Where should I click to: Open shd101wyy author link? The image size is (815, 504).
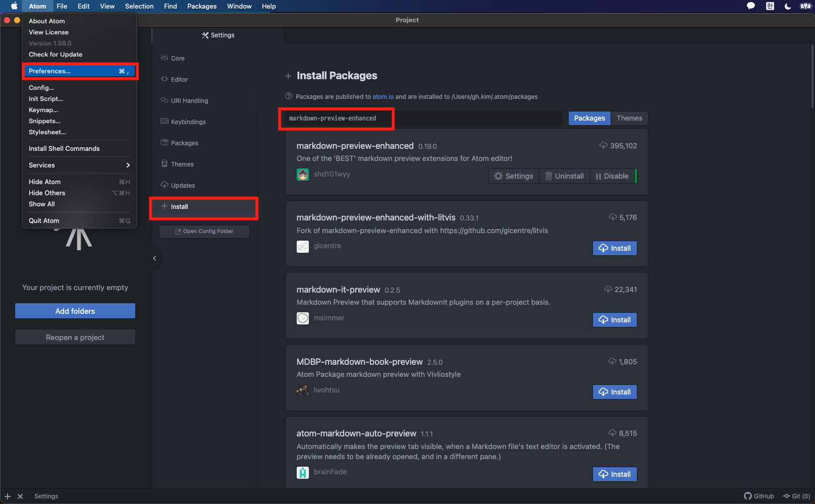pyautogui.click(x=332, y=174)
